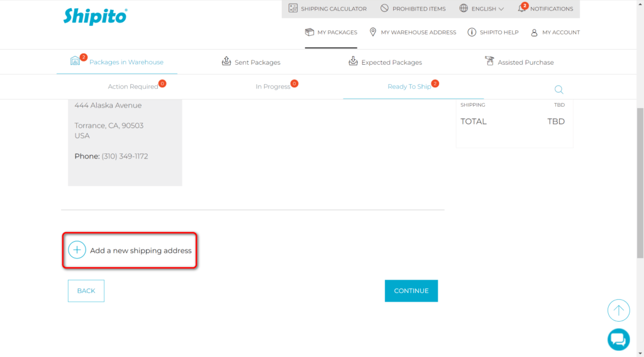Click the 444 Alaska Avenue address line
The height and width of the screenshot is (357, 644).
pos(108,106)
